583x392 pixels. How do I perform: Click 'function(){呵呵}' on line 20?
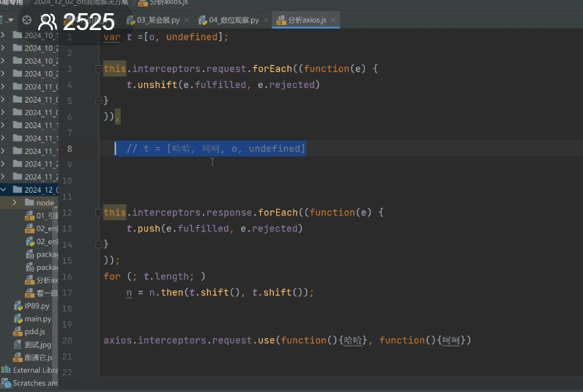coord(423,340)
